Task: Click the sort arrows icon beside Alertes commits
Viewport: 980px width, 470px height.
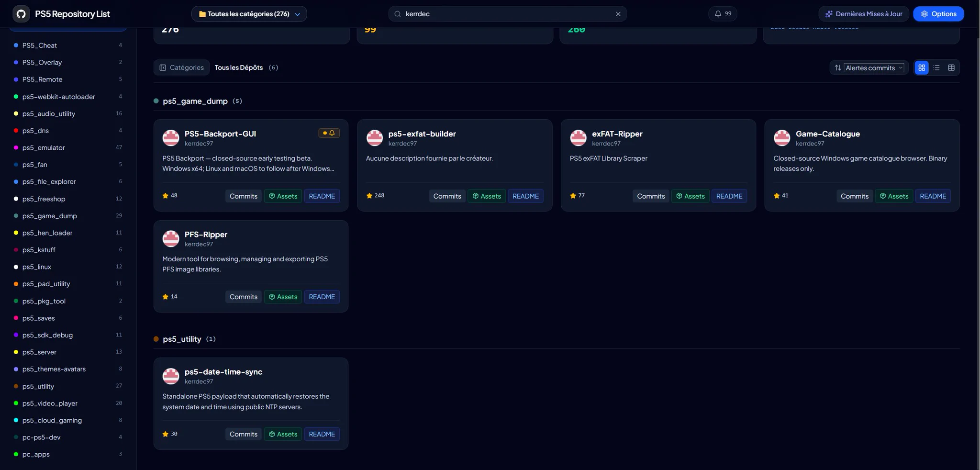Action: click(x=838, y=68)
